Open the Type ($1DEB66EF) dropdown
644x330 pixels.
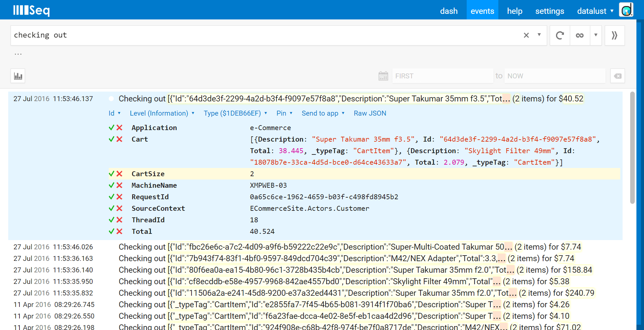click(235, 113)
